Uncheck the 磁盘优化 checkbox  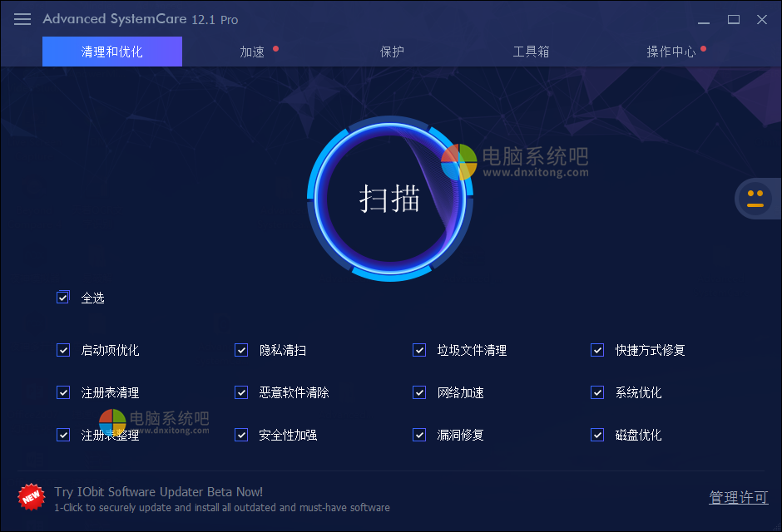pos(597,435)
